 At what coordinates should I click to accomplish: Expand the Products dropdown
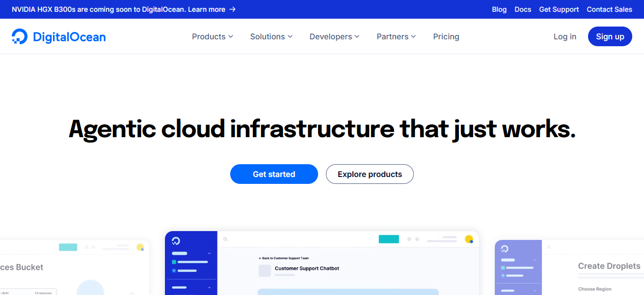[212, 36]
